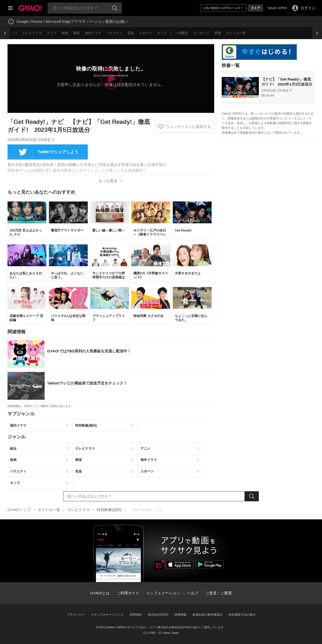Open 特別映像(国内) subgenre row
322x644 pixels.
(x=105, y=426)
